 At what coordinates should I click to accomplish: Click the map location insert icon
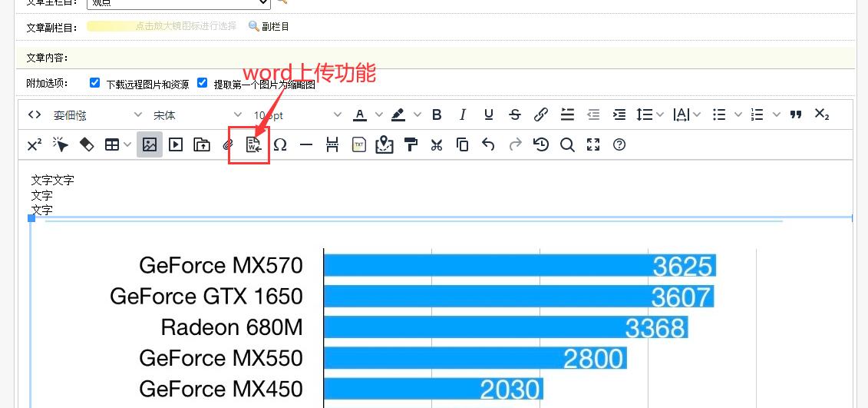[x=384, y=144]
